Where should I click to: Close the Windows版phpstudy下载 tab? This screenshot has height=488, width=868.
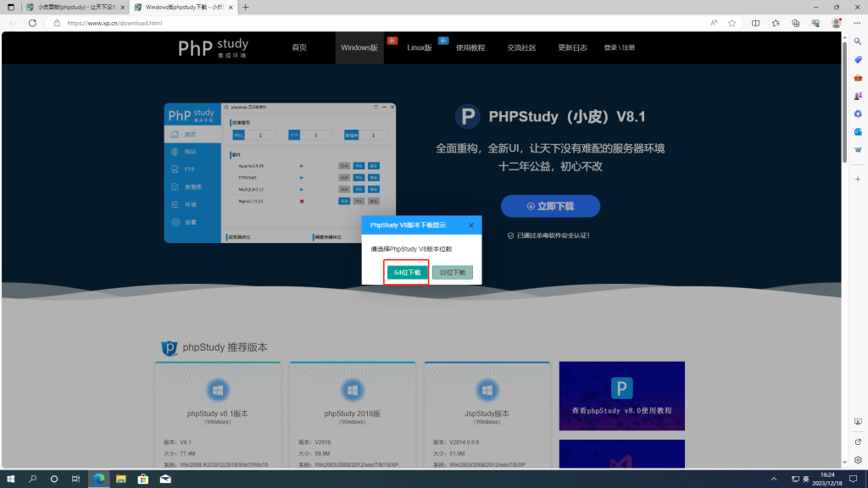[231, 7]
